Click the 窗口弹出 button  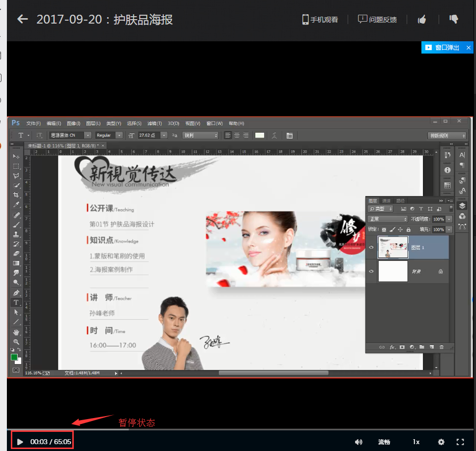click(x=442, y=48)
